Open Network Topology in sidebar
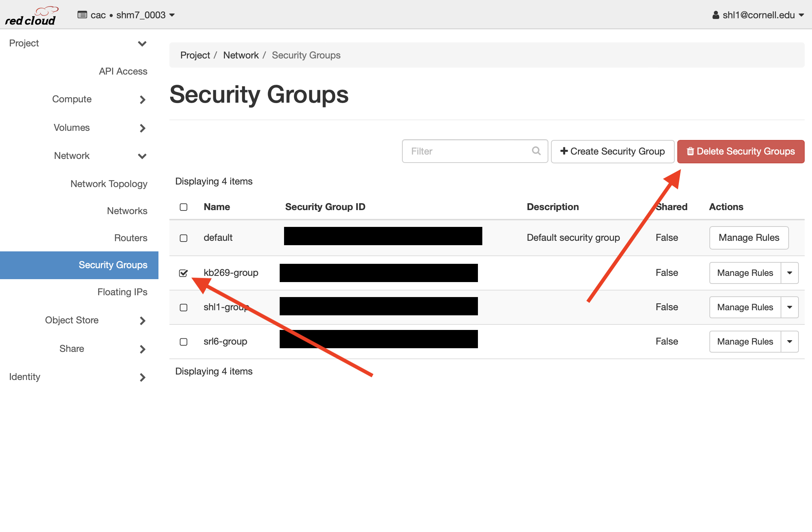The height and width of the screenshot is (532, 812). click(x=109, y=184)
